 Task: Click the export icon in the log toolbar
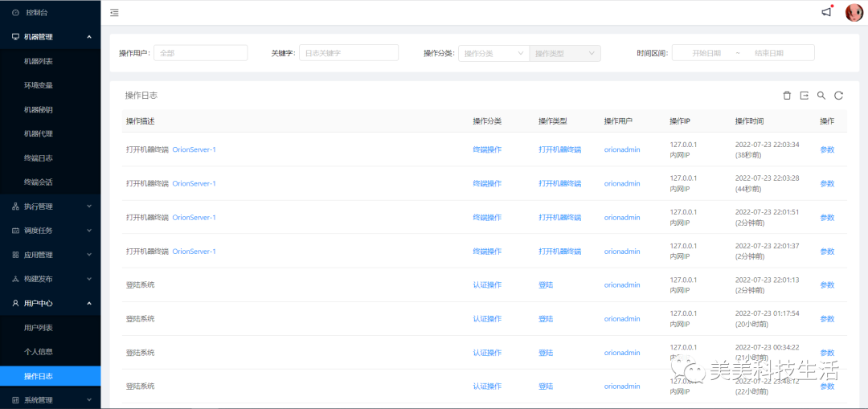click(x=805, y=96)
